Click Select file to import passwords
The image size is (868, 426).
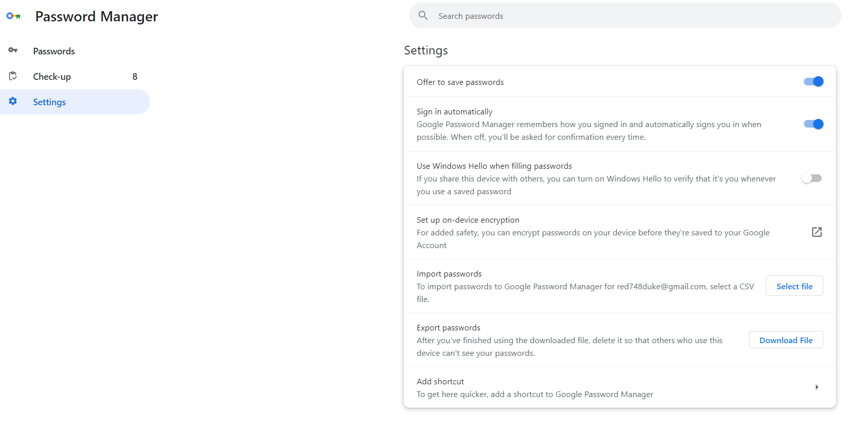tap(794, 286)
